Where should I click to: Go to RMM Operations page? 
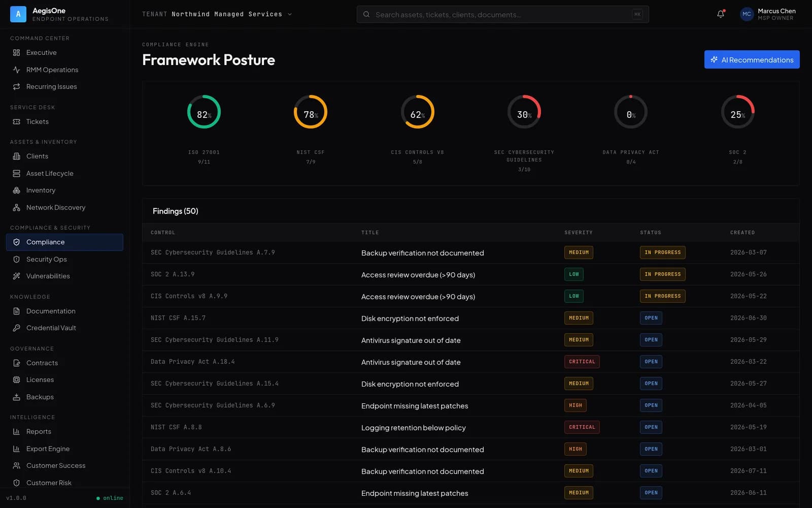point(64,70)
